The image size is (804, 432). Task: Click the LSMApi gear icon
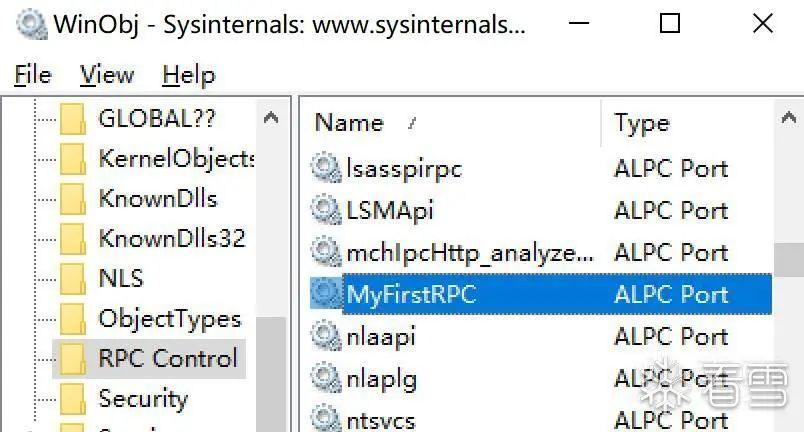[x=326, y=210]
